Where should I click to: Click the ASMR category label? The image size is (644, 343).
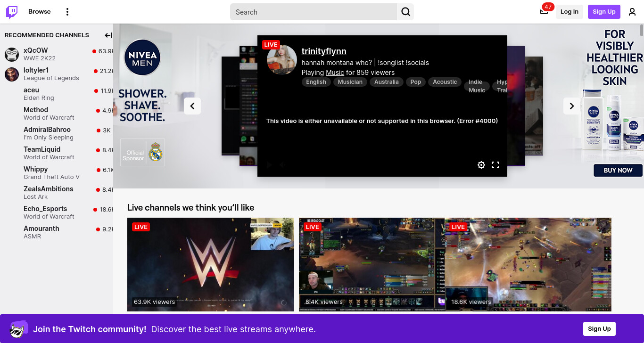32,237
